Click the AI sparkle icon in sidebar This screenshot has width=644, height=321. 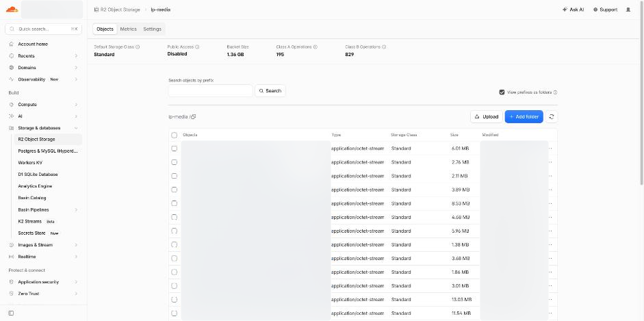[x=11, y=116]
